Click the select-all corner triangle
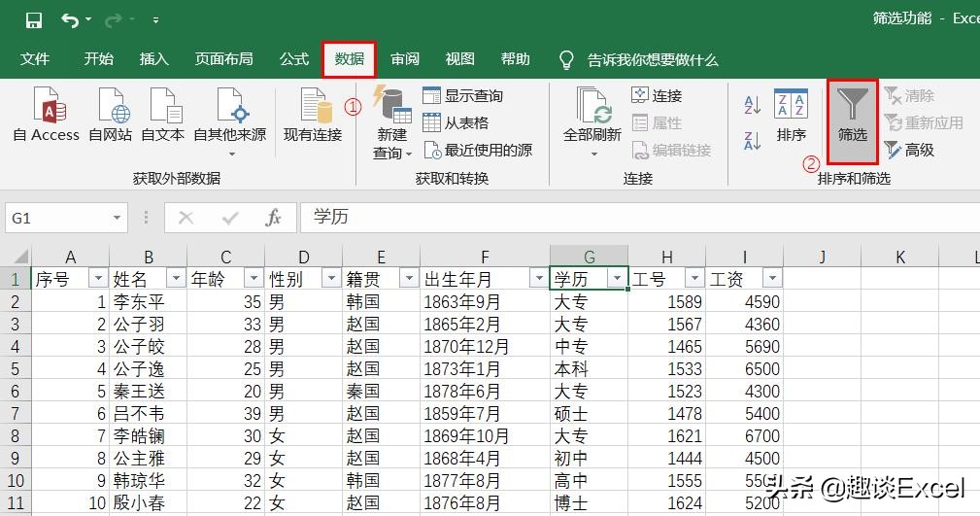Screen dimensions: 980x516 coord(20,256)
